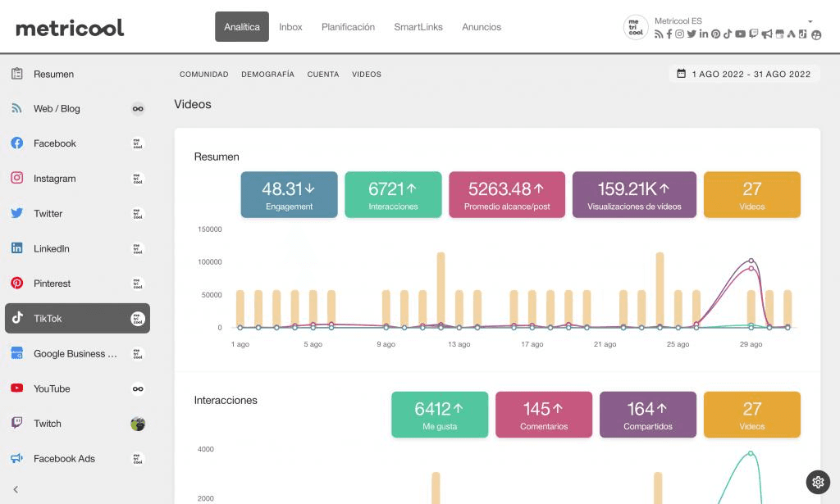The height and width of the screenshot is (504, 840).
Task: Click the LinkedIn icon in header brand row
Action: pos(703,34)
